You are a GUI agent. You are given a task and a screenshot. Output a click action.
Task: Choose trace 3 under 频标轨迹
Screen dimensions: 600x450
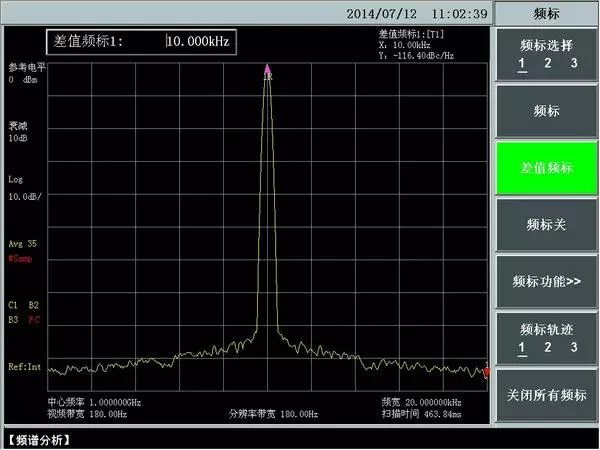[x=574, y=347]
